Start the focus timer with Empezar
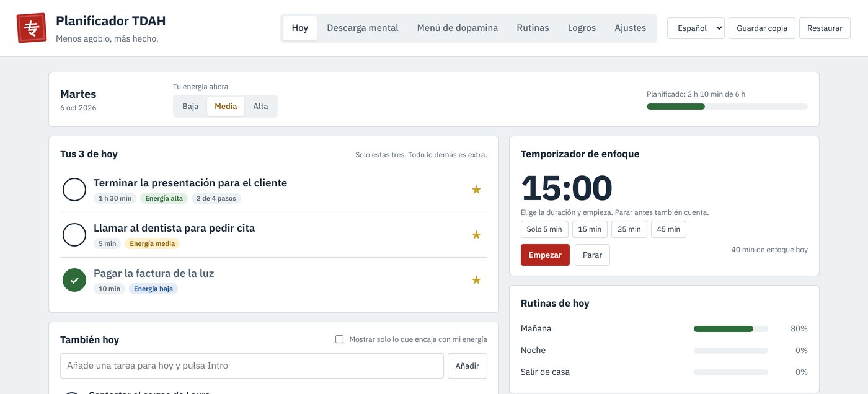Screen dimensions: 868x394 pos(545,255)
